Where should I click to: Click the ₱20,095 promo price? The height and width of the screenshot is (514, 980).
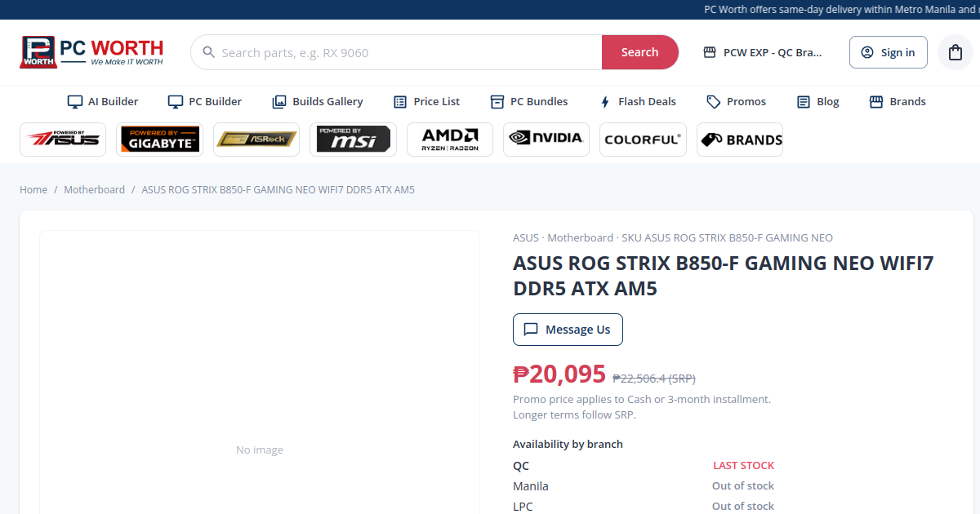[559, 374]
